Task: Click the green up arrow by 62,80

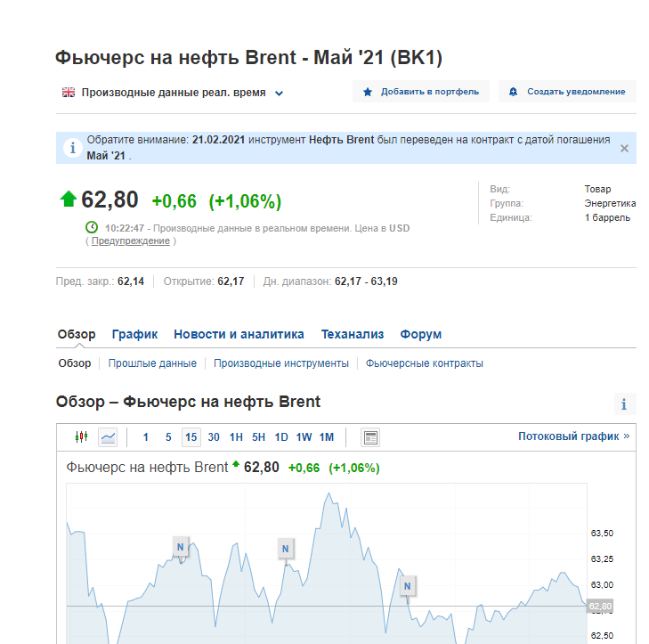Action: tap(69, 199)
